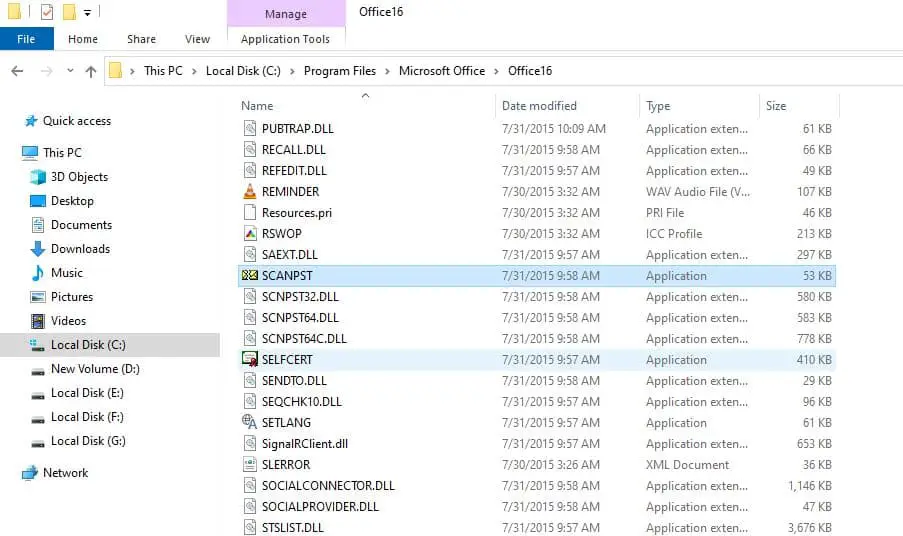This screenshot has height=536, width=903.
Task: Click the Manage contextual tab
Action: pyautogui.click(x=286, y=14)
